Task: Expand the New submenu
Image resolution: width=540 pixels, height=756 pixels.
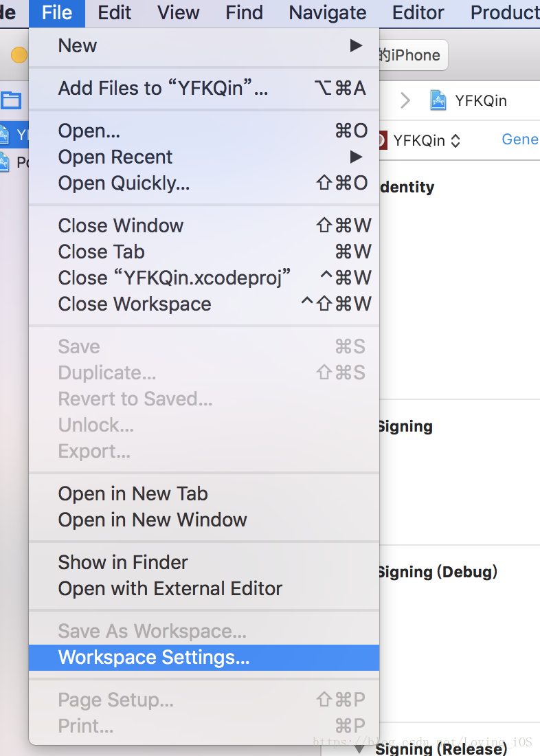Action: [x=204, y=46]
